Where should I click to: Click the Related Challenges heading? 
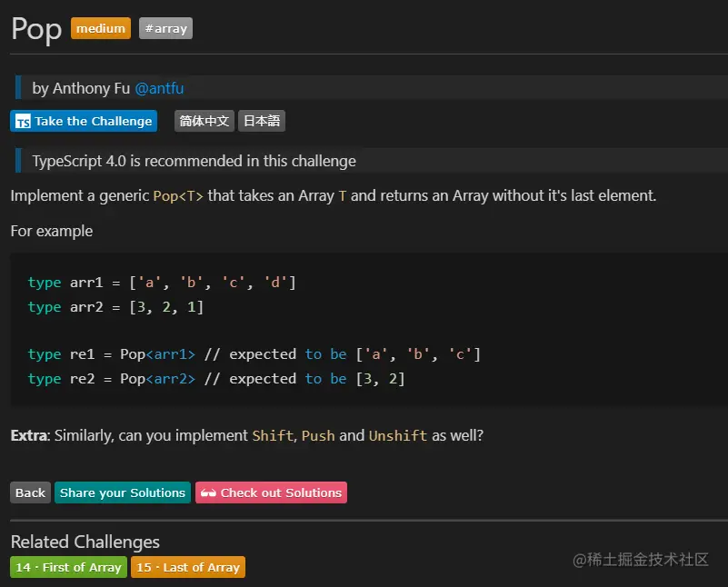click(x=85, y=542)
